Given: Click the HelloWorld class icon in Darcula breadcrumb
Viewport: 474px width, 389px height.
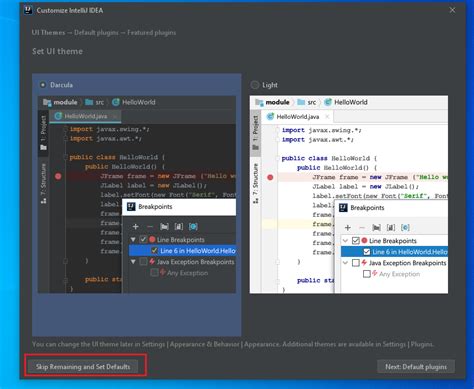Looking at the screenshot, I should point(116,102).
